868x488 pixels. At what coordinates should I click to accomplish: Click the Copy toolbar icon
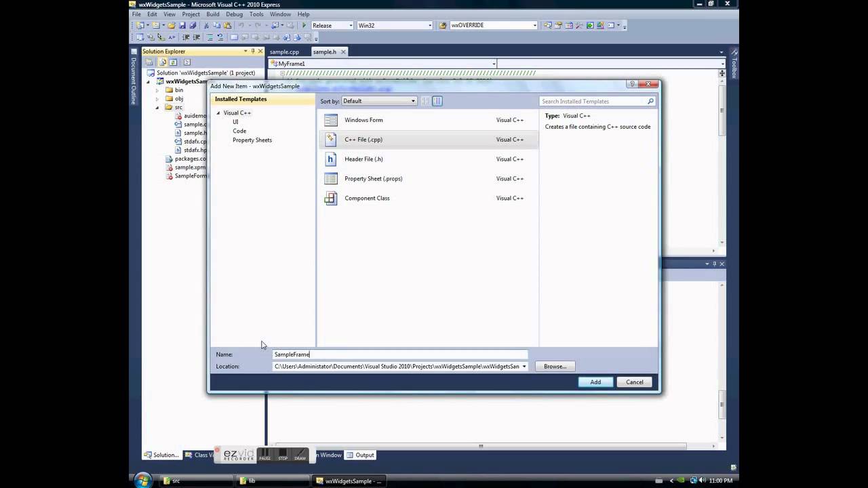pyautogui.click(x=217, y=26)
